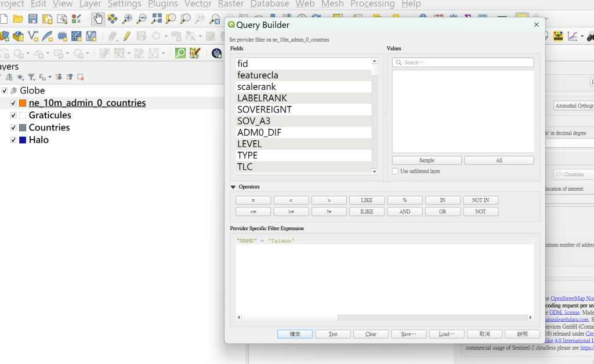The width and height of the screenshot is (594, 364).
Task: Click Zoom to Selection icon
Action: (171, 19)
